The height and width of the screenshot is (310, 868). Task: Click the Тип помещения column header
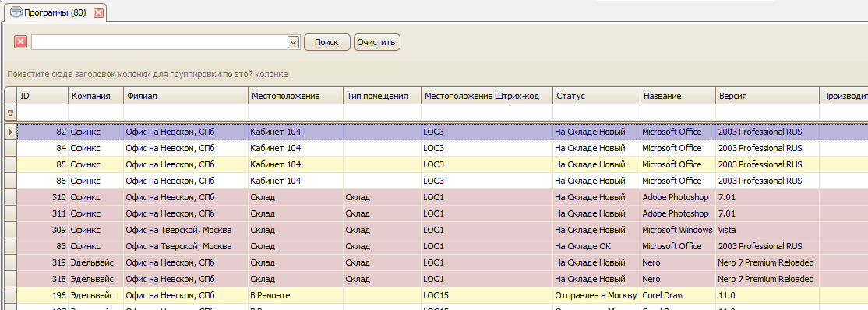tap(382, 96)
